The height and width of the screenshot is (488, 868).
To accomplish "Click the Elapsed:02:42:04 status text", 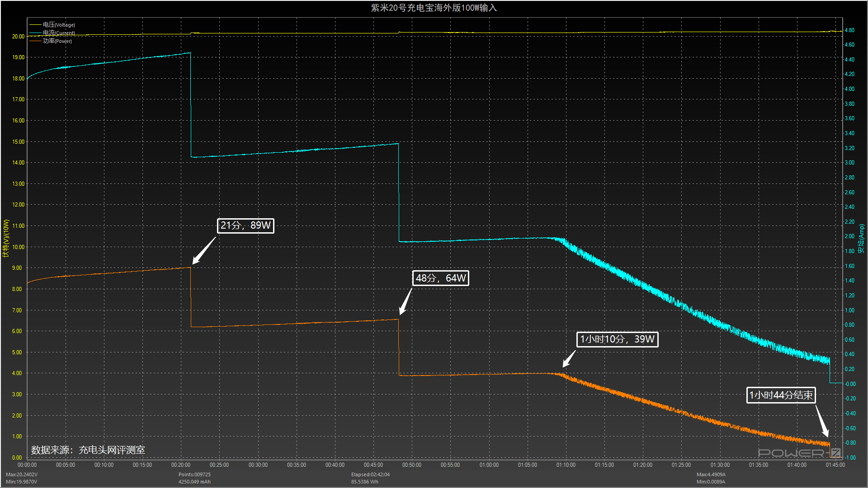I will pos(370,474).
